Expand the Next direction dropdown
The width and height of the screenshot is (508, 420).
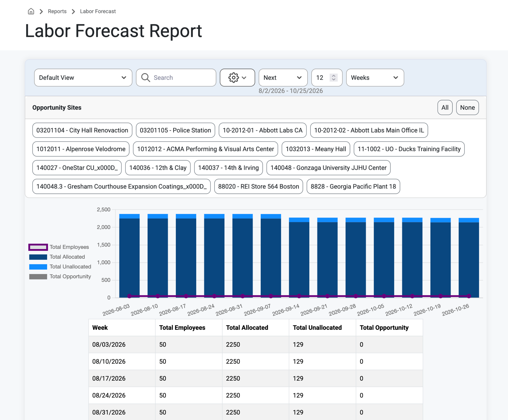click(x=283, y=78)
